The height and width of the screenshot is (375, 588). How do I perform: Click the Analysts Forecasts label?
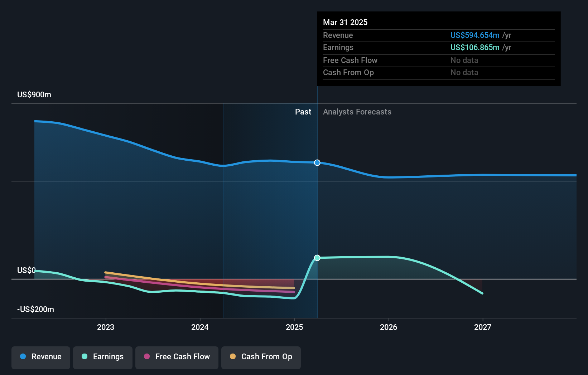(x=357, y=112)
